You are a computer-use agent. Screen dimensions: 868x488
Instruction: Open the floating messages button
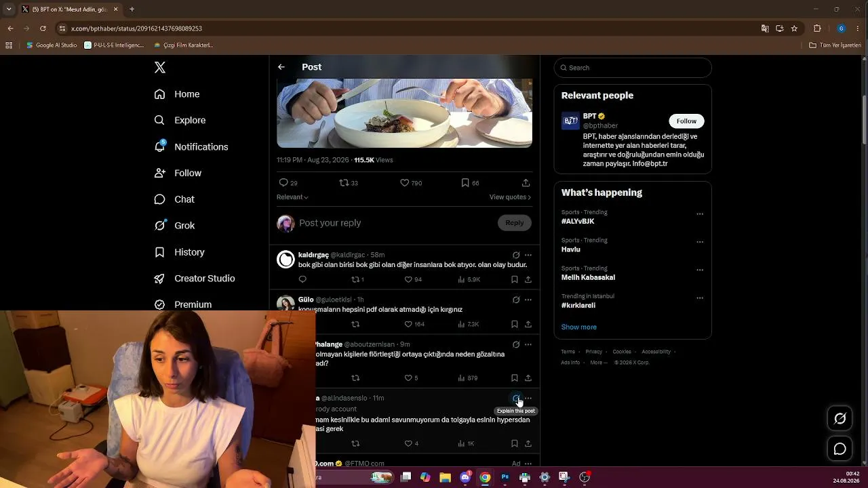click(840, 449)
